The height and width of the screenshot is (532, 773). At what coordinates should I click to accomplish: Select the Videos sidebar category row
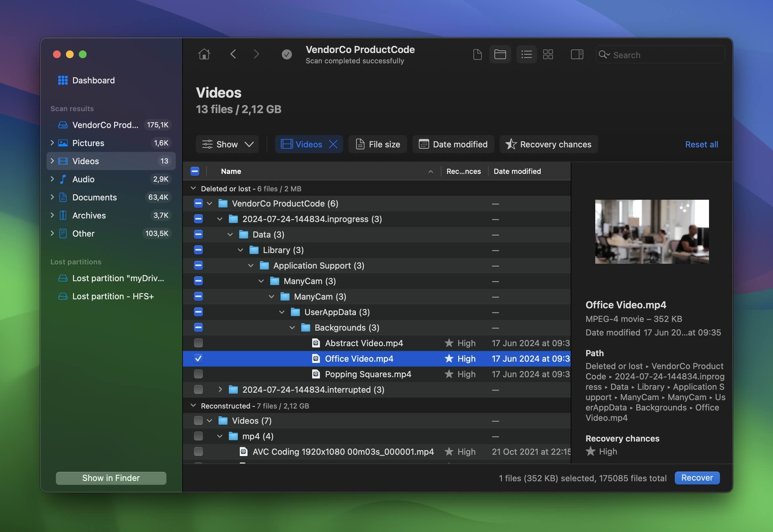[x=111, y=161]
